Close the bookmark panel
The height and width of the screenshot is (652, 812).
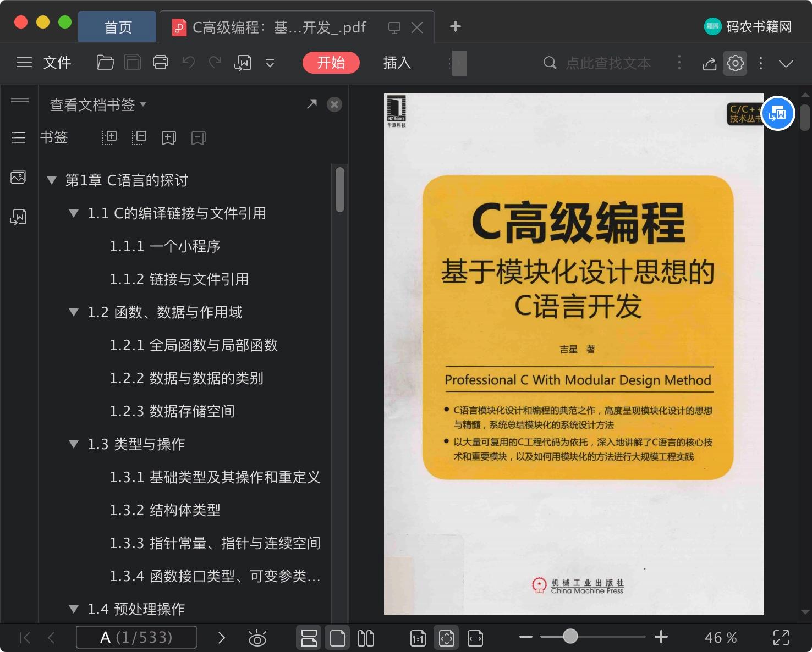[x=334, y=104]
